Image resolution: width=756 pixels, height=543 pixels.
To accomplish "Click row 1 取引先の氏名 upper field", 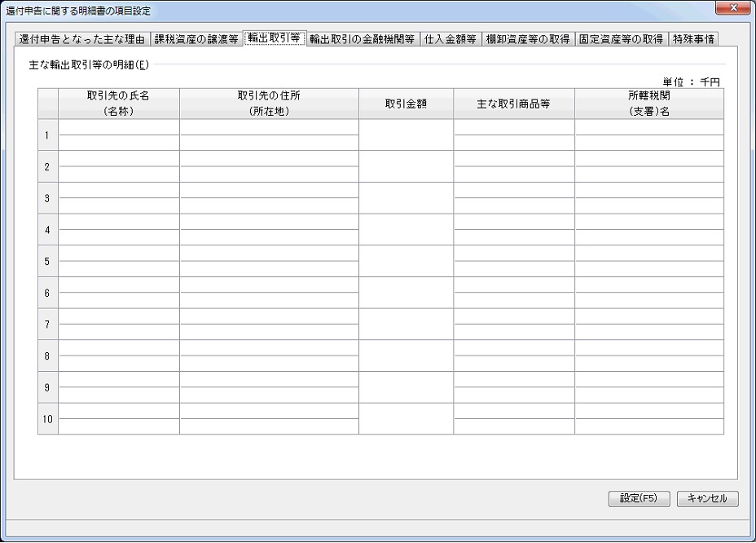I will click(x=119, y=127).
